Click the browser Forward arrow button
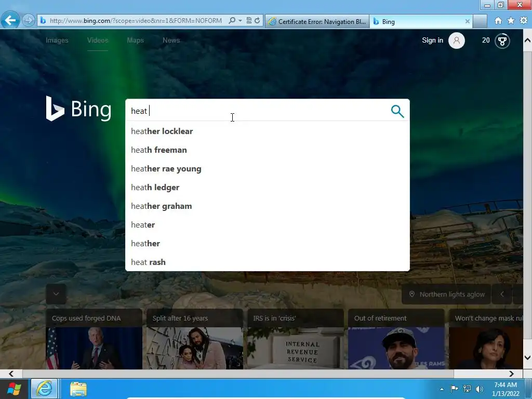 29,20
